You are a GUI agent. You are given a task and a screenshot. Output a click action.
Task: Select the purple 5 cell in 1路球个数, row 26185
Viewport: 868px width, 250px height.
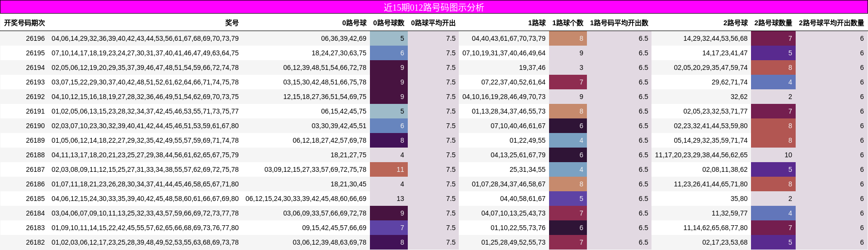568,199
